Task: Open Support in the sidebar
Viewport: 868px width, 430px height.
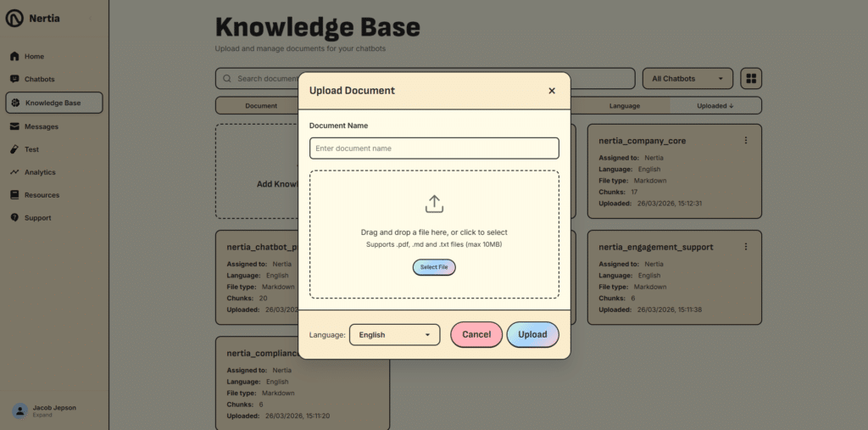Action: 53,218
